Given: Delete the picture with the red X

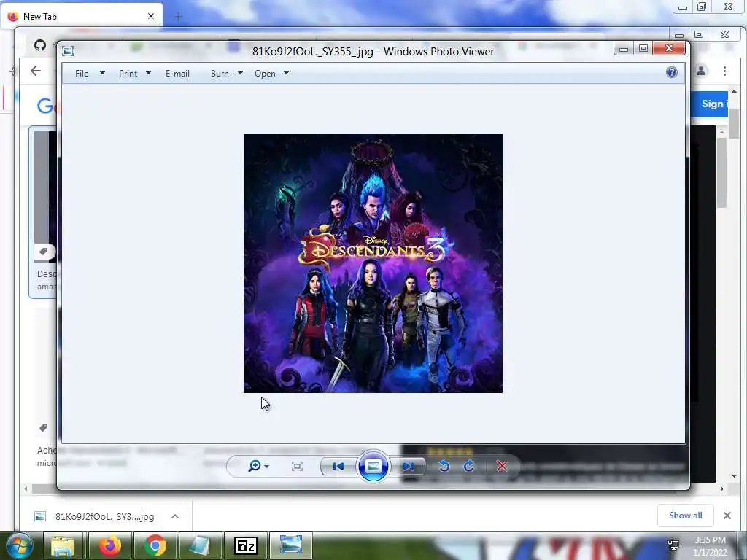Looking at the screenshot, I should [x=502, y=466].
